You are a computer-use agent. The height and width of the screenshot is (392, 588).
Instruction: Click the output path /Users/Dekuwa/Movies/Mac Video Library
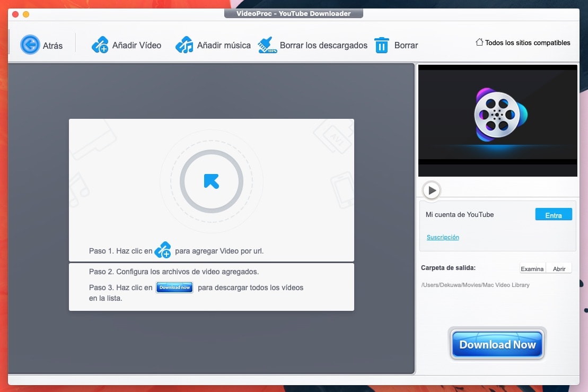pyautogui.click(x=475, y=285)
